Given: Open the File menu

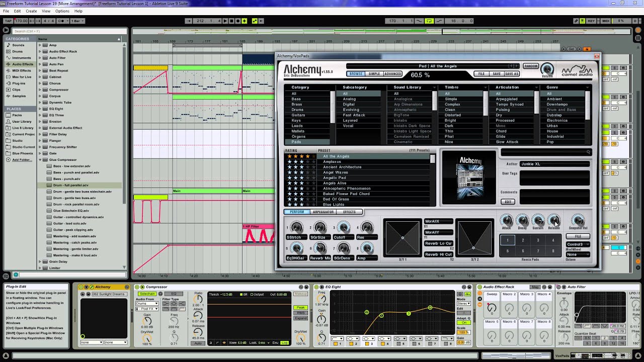Looking at the screenshot, I should 6,11.
